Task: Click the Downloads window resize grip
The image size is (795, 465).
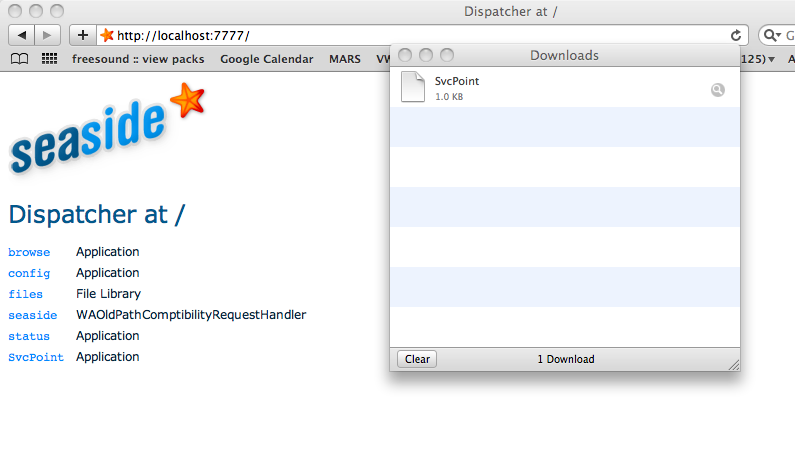Action: 734,365
